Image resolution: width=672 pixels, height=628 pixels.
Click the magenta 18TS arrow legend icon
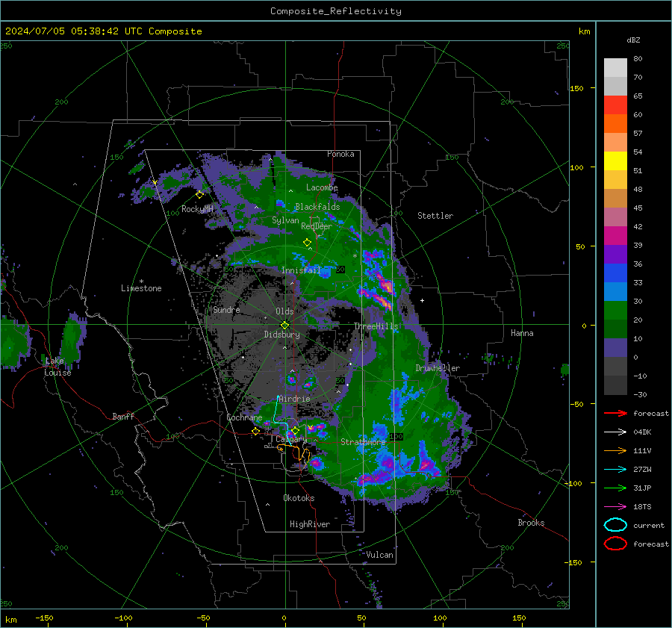coord(615,507)
